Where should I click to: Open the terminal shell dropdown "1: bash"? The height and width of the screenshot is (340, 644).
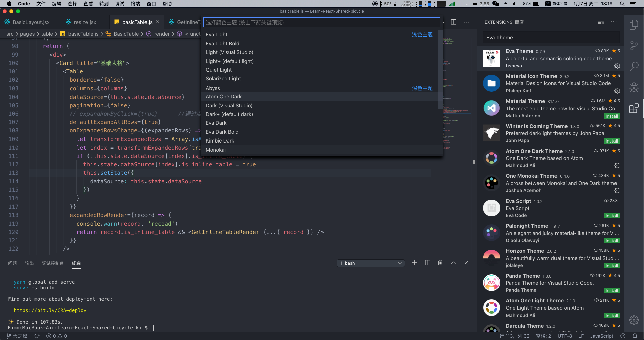pos(371,263)
